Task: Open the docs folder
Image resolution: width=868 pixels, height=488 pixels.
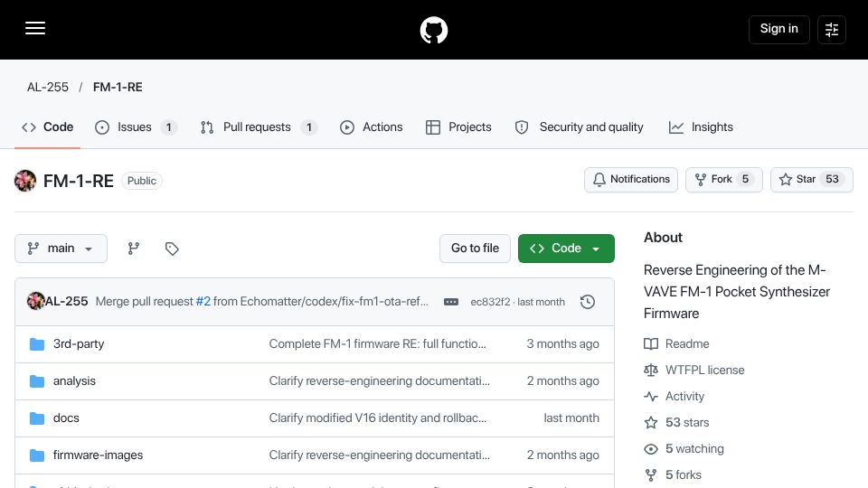Action: point(66,418)
